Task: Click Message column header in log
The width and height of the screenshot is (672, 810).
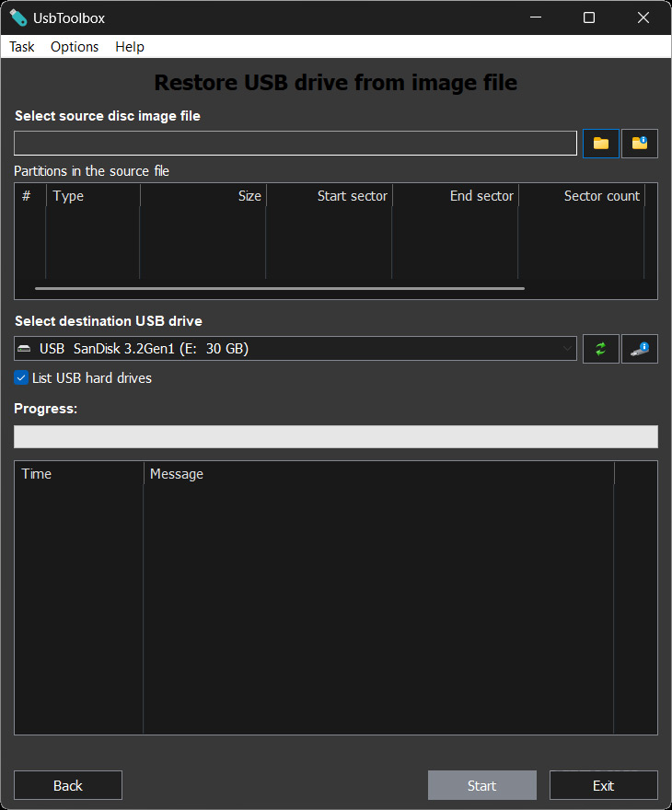Action: pos(378,474)
